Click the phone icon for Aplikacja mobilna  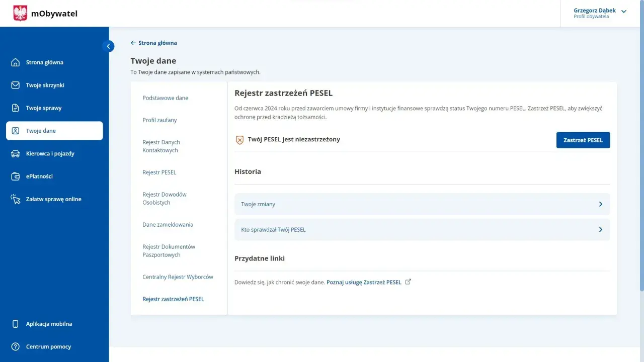(x=16, y=324)
